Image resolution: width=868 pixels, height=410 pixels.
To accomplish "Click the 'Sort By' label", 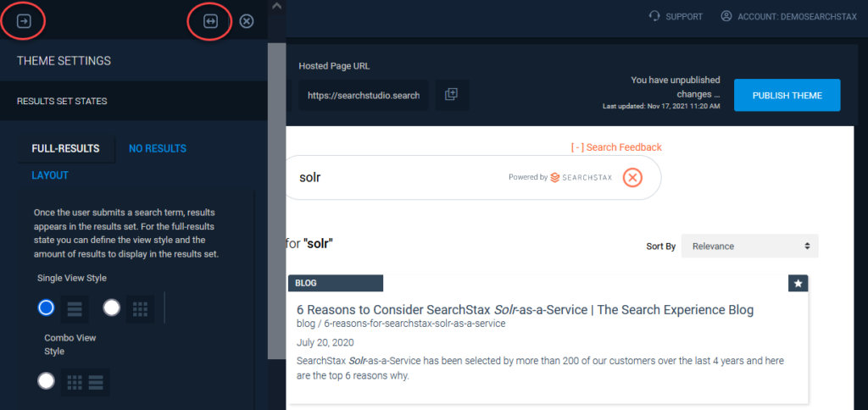I will (661, 247).
